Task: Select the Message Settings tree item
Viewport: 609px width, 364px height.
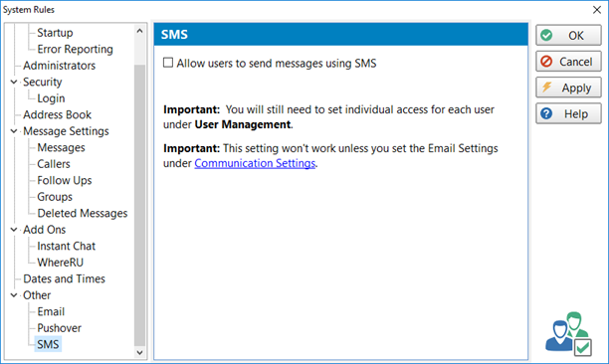Action: [x=66, y=131]
